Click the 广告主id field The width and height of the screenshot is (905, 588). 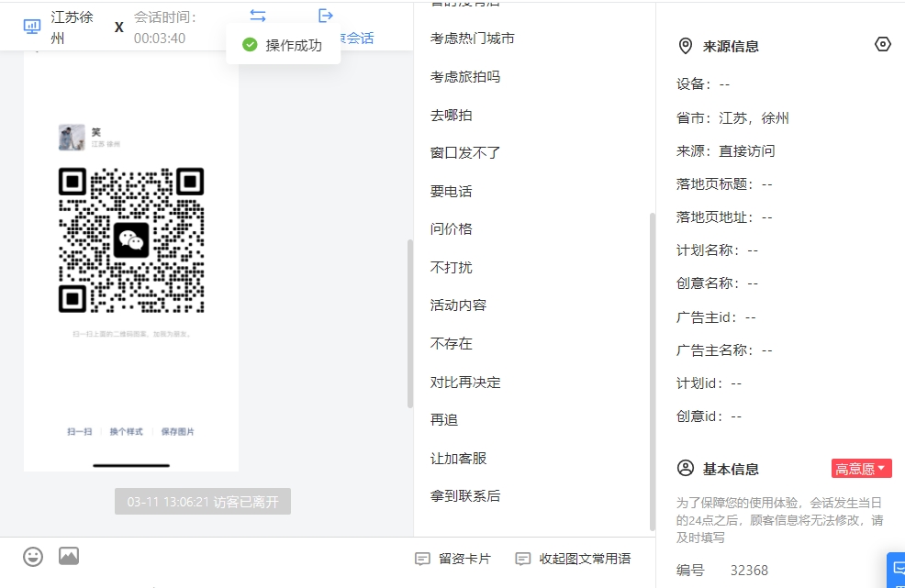pyautogui.click(x=716, y=317)
